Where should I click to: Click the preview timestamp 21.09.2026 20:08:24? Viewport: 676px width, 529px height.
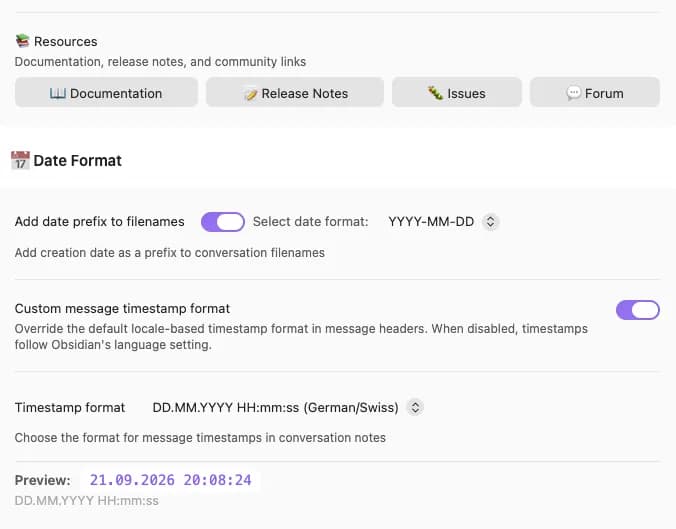(170, 480)
